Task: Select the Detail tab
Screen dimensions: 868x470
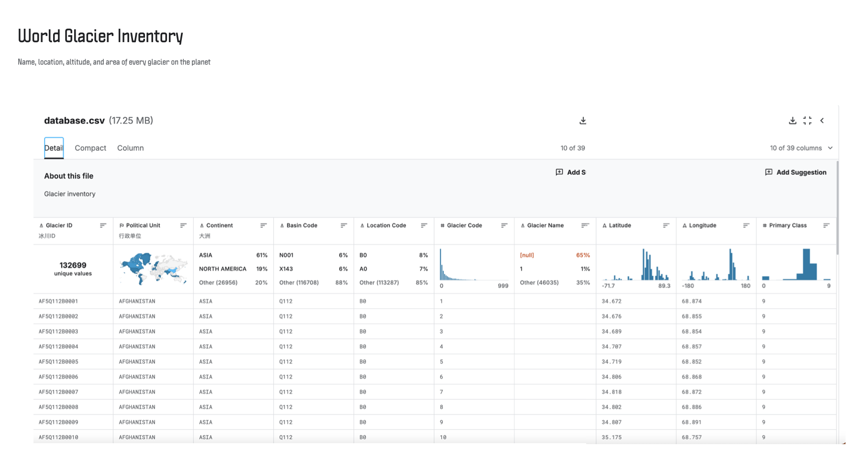Action: [x=54, y=148]
